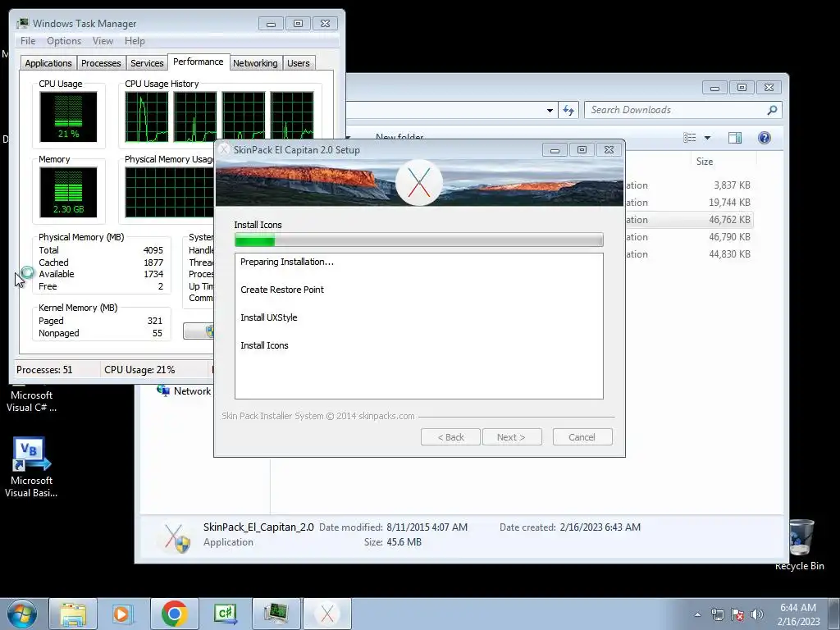Click Date modified value 8/11/2015 4:07 AM
The image size is (840, 630).
[427, 527]
